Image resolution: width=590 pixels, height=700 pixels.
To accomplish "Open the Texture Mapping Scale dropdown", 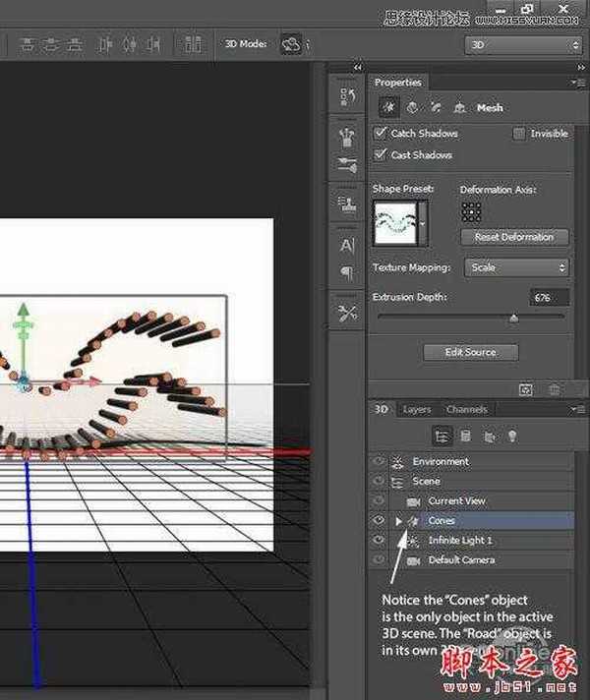I will [x=517, y=267].
